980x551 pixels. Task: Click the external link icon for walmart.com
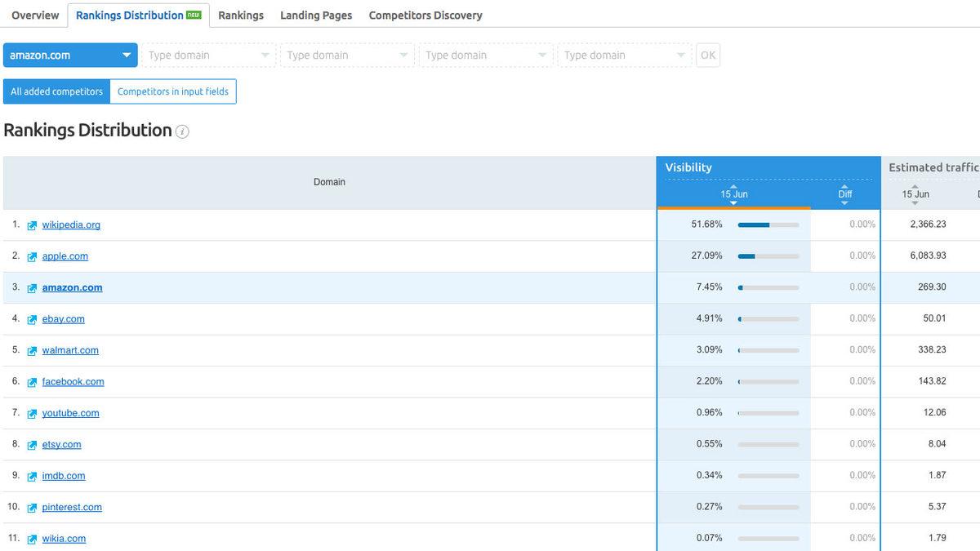coord(32,351)
